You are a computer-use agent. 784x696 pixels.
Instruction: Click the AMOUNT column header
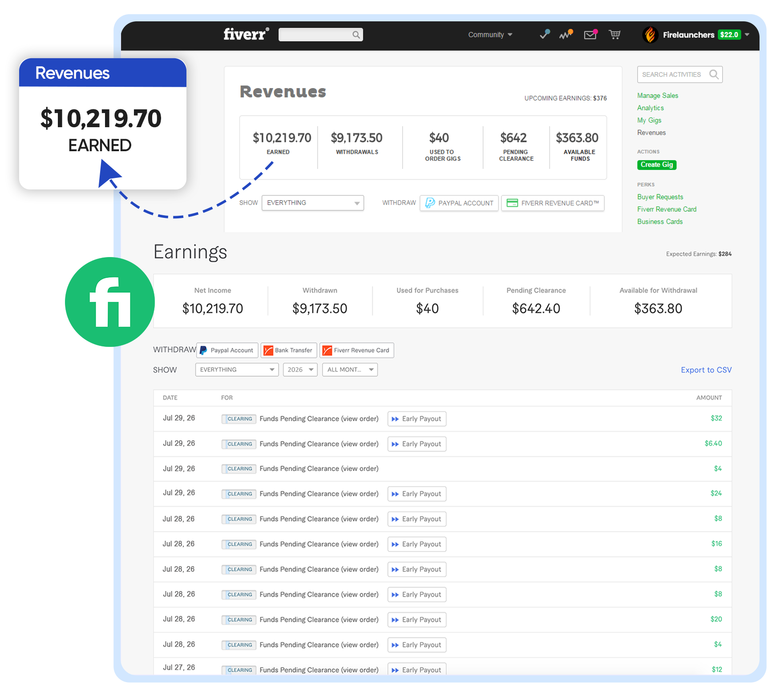(709, 398)
